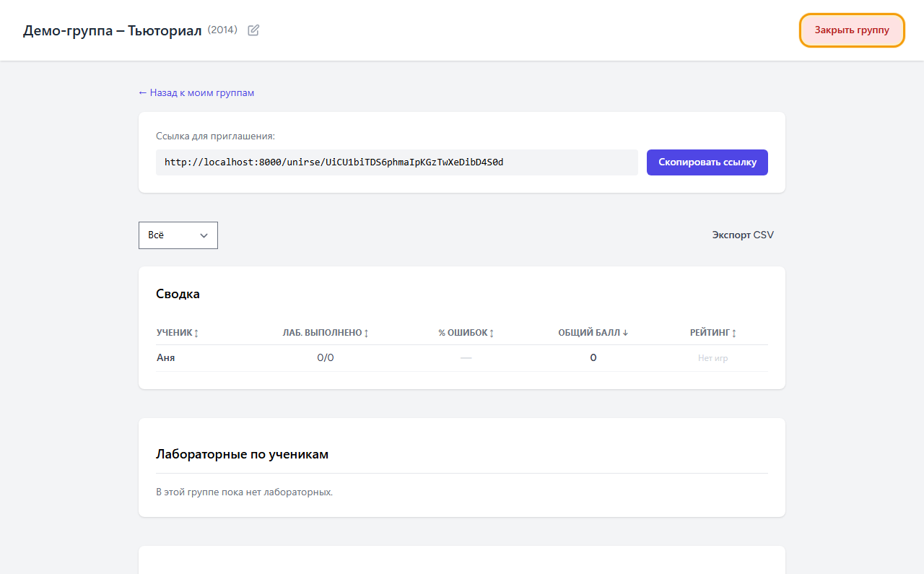Viewport: 924px width, 574px height.
Task: Click 'Лабораторные по ученикам' heading
Action: [243, 454]
